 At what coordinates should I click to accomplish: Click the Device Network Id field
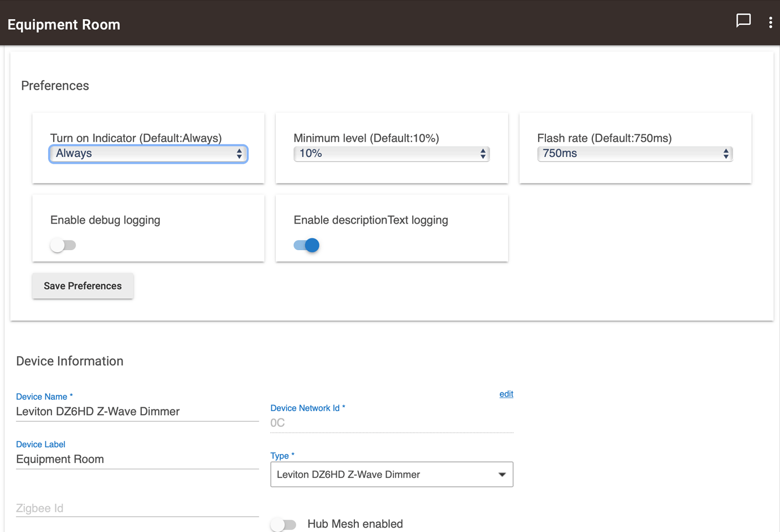tap(390, 422)
